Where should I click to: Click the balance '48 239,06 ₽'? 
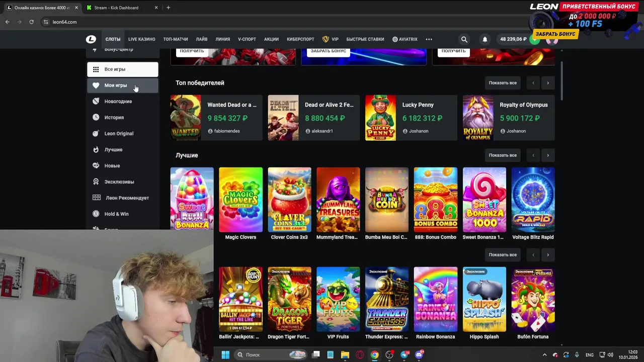point(513,39)
